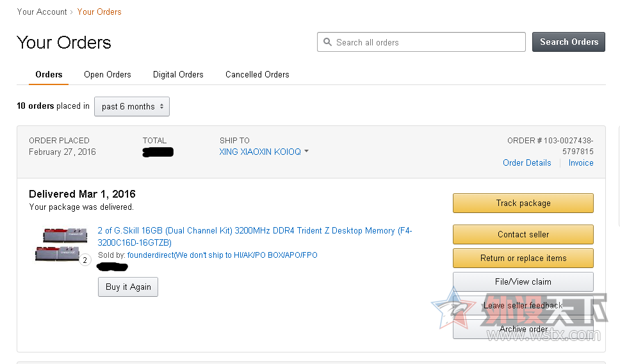The height and width of the screenshot is (364, 620).
Task: Click the Track package button
Action: click(x=523, y=203)
